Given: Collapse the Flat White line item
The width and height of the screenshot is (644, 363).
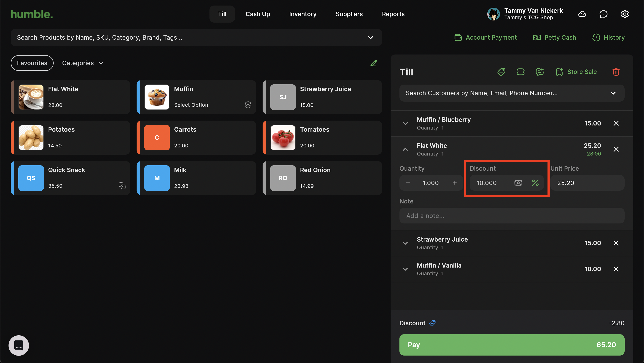Looking at the screenshot, I should point(405,149).
